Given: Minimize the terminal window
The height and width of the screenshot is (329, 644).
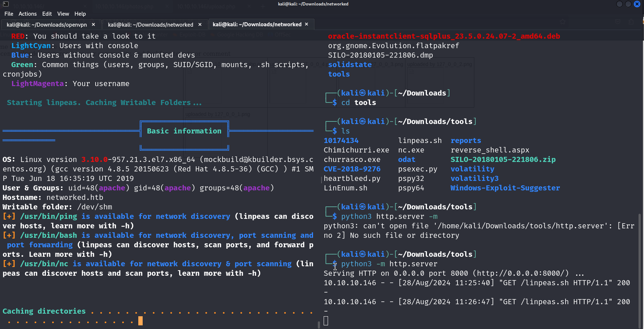Looking at the screenshot, I should (619, 4).
